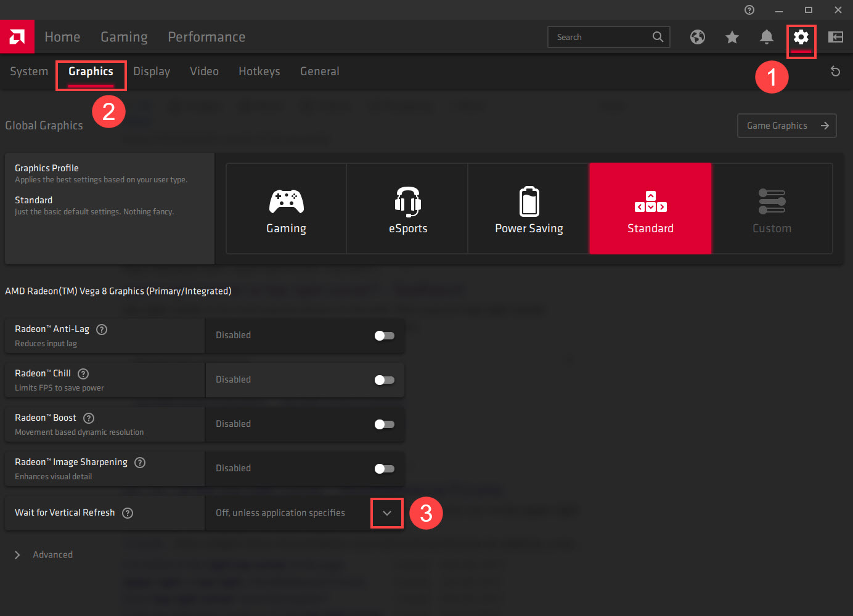
Task: Open notifications bell icon
Action: click(x=767, y=37)
